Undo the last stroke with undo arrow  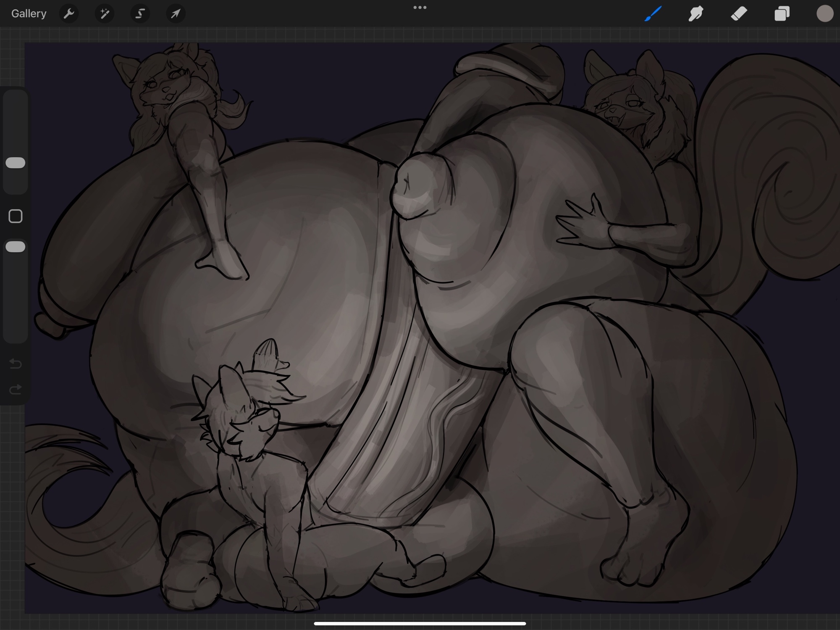click(16, 363)
